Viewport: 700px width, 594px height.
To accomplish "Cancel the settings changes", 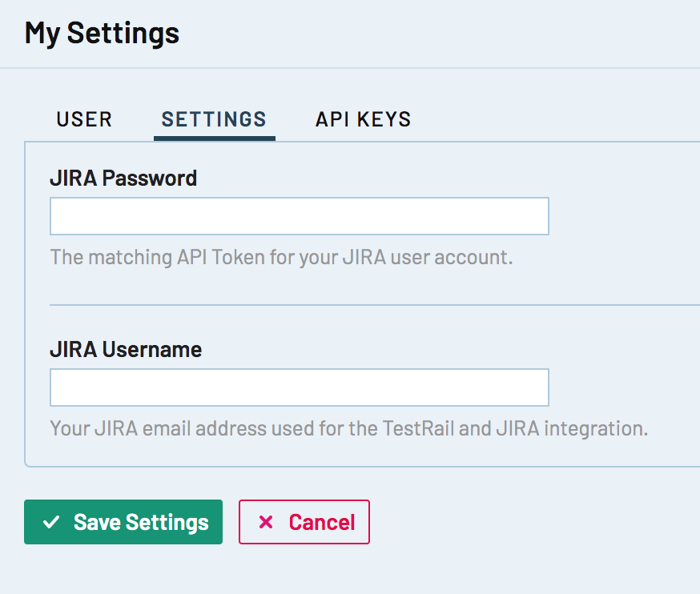I will tap(304, 523).
